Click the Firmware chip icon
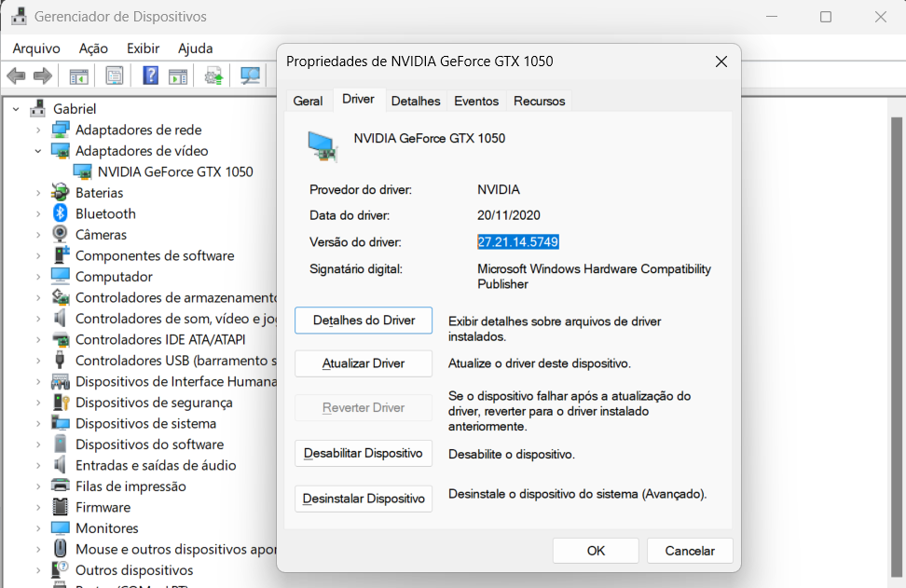The image size is (906, 588). [60, 507]
